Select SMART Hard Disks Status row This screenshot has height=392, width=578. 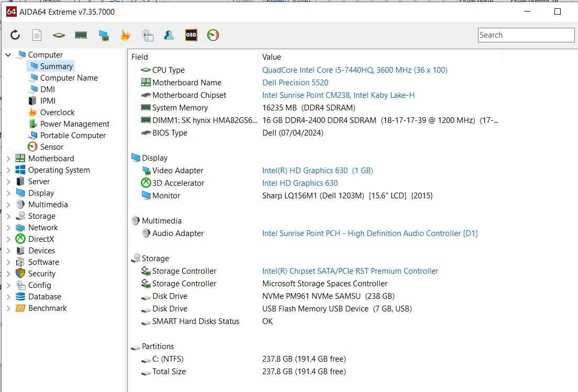[316, 321]
